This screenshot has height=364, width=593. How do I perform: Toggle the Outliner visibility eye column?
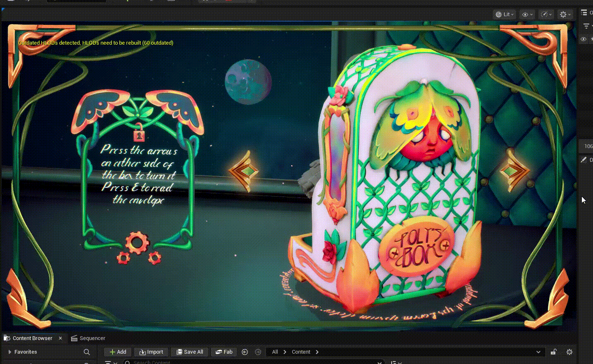pos(583,39)
